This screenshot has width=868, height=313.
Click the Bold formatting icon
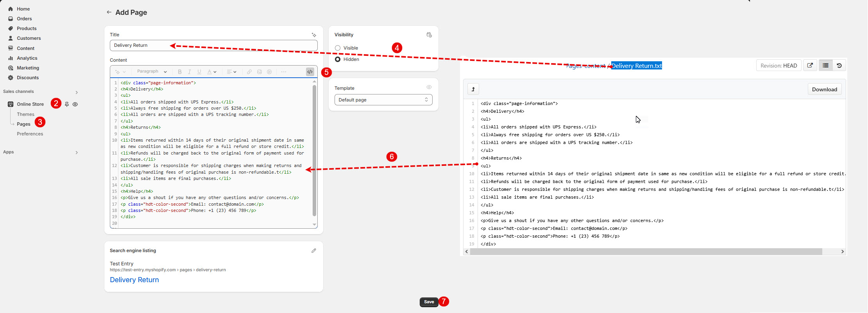180,72
